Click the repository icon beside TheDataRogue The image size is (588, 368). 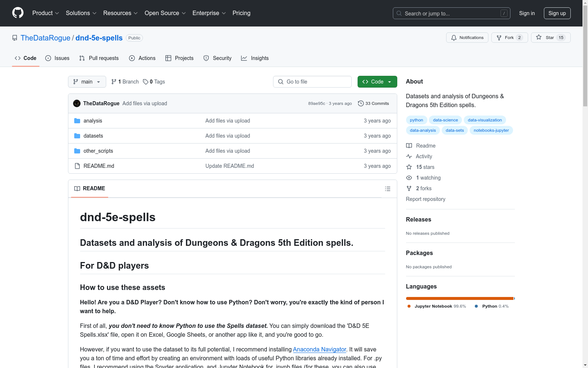coord(15,38)
